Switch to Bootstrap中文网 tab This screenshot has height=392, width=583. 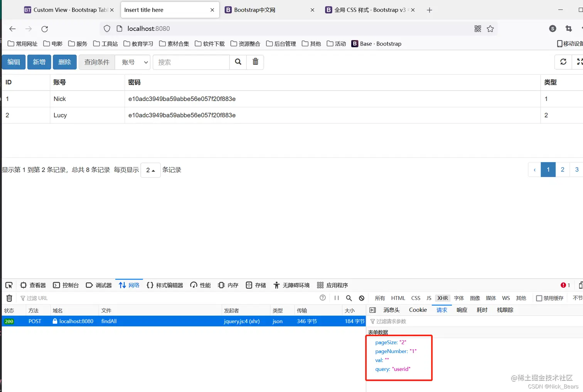point(269,10)
